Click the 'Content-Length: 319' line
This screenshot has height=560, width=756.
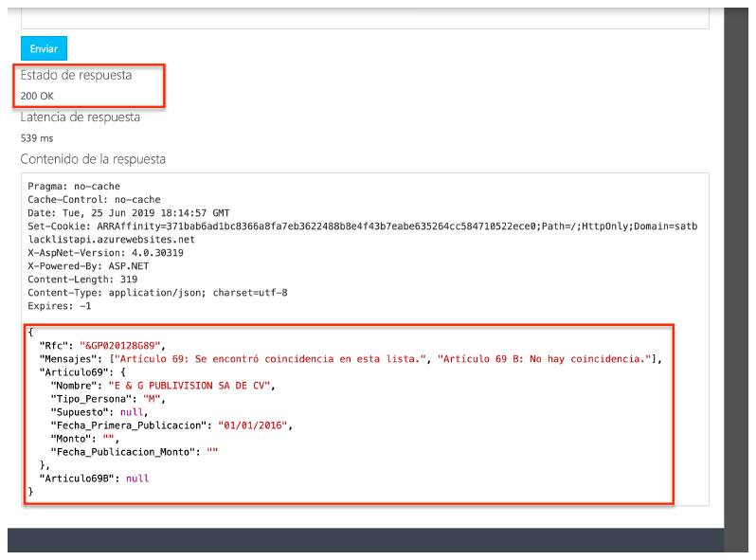[82, 280]
